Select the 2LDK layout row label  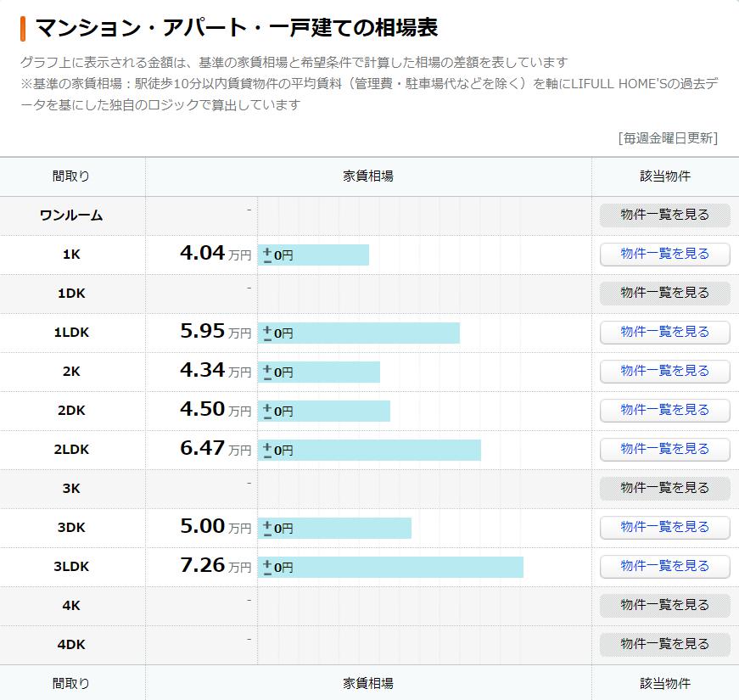pyautogui.click(x=72, y=450)
